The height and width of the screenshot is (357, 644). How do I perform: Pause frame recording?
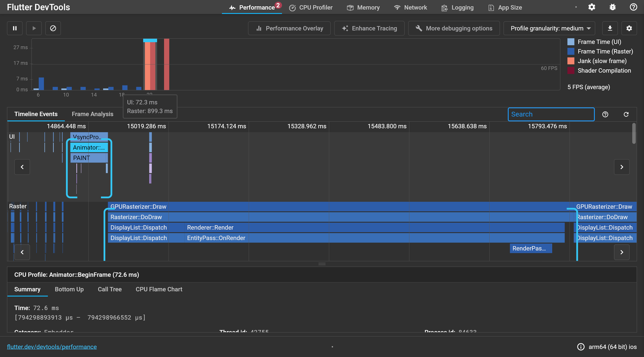pos(15,28)
